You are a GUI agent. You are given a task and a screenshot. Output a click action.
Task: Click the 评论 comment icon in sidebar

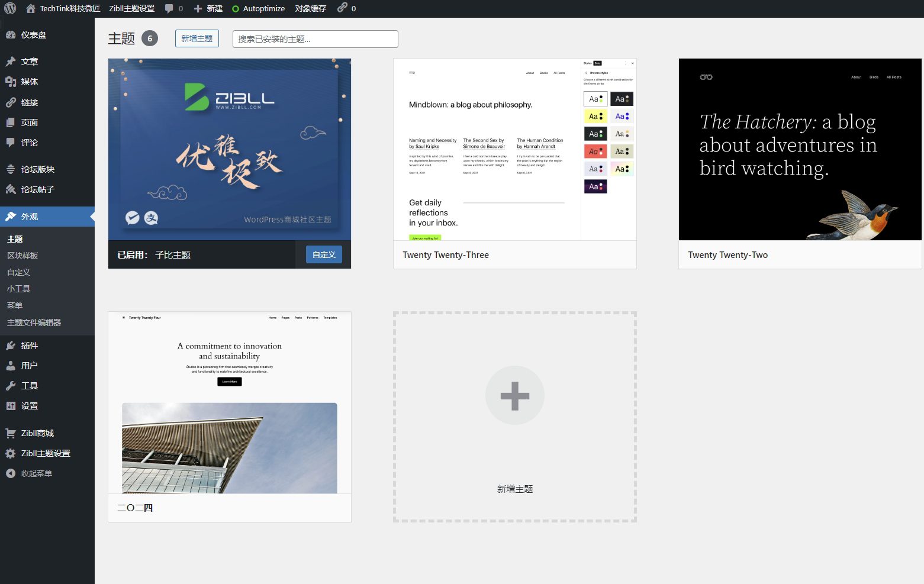(11, 143)
